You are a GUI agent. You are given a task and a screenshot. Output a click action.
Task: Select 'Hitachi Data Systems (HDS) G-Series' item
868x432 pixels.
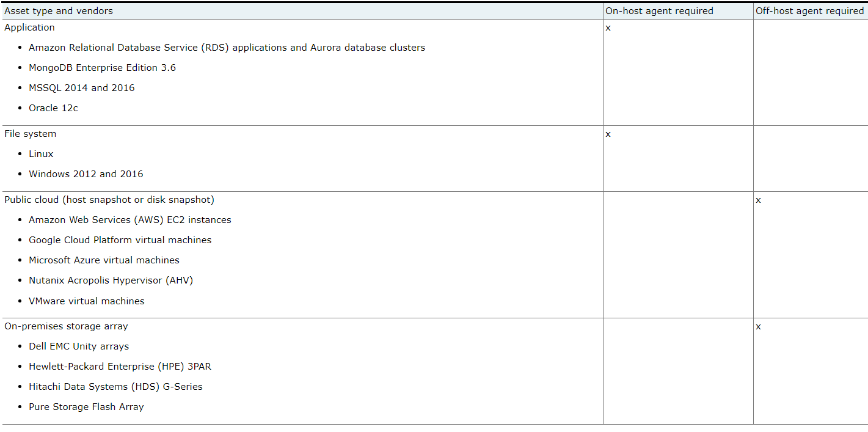(115, 387)
